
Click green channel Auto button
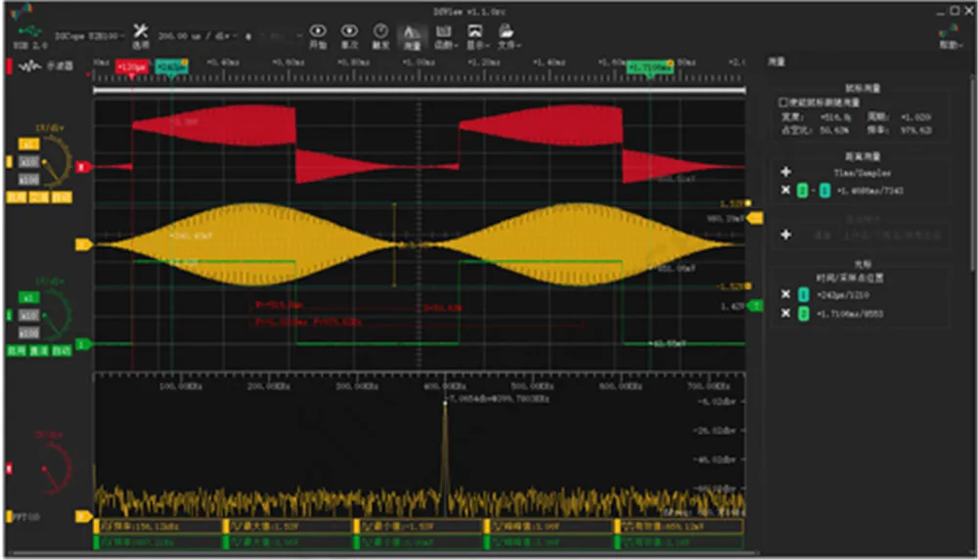click(x=61, y=351)
